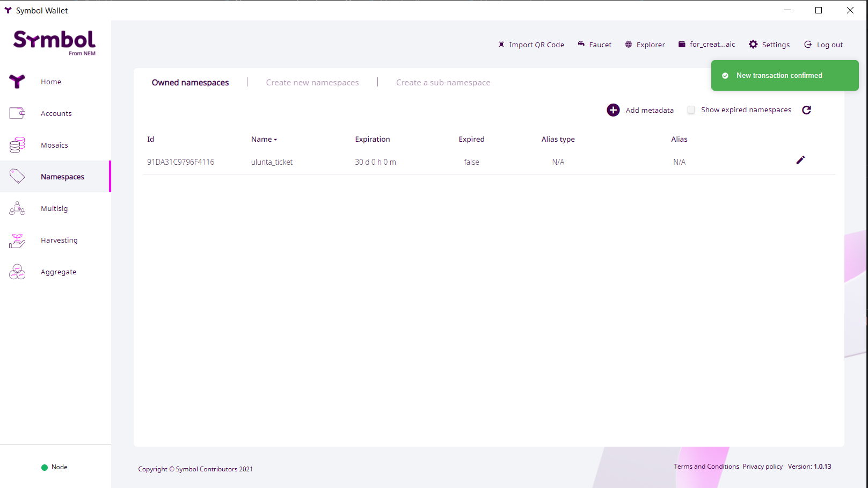
Task: Click the Id column header
Action: pos(151,139)
